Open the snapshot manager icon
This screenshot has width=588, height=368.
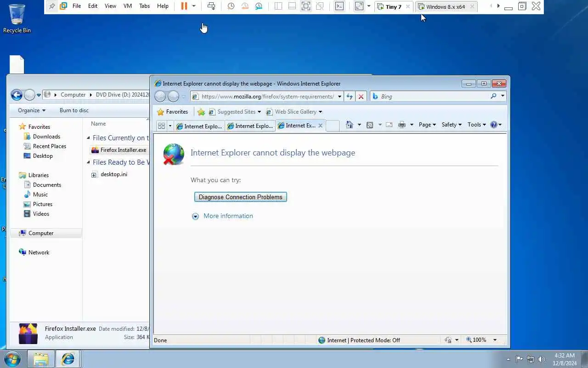[x=259, y=6]
